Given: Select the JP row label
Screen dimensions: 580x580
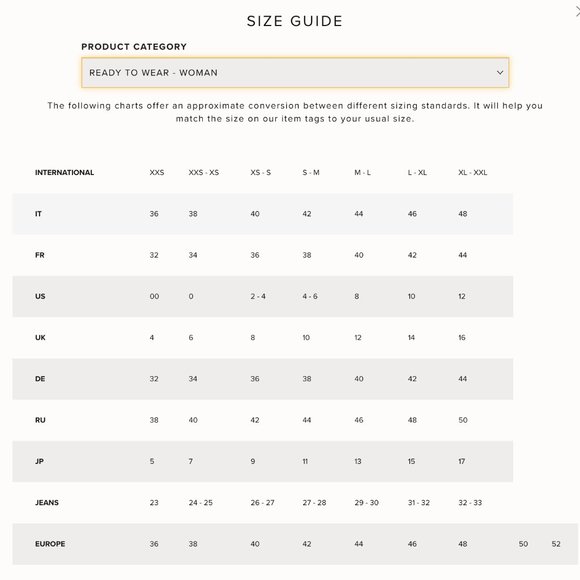Looking at the screenshot, I should point(39,461).
